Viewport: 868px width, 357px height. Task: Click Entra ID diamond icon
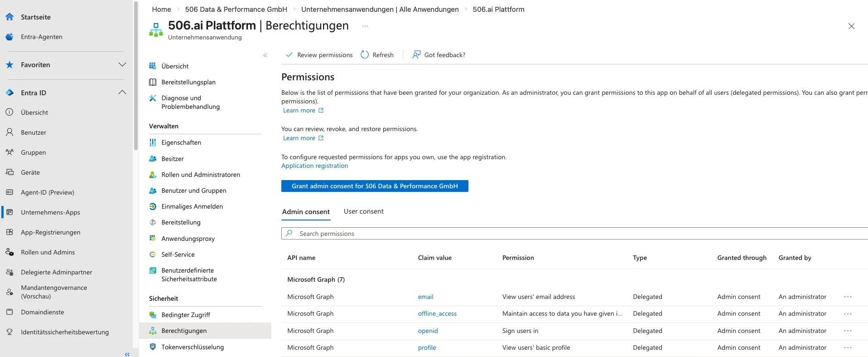(10, 93)
